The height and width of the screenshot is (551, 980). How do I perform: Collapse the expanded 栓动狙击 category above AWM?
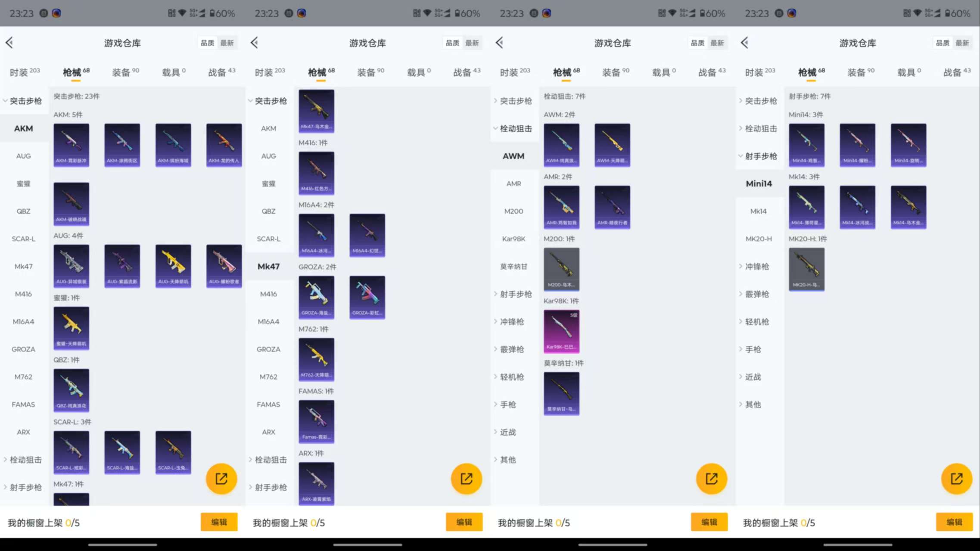point(515,128)
